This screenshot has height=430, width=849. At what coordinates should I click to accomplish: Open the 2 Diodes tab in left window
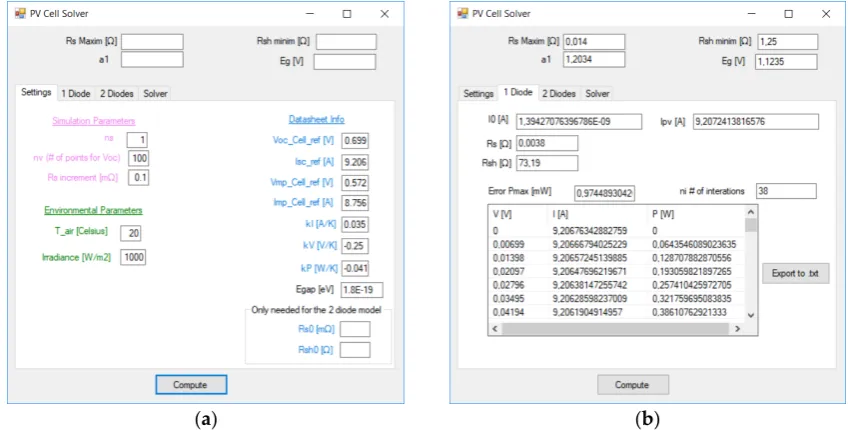click(116, 93)
